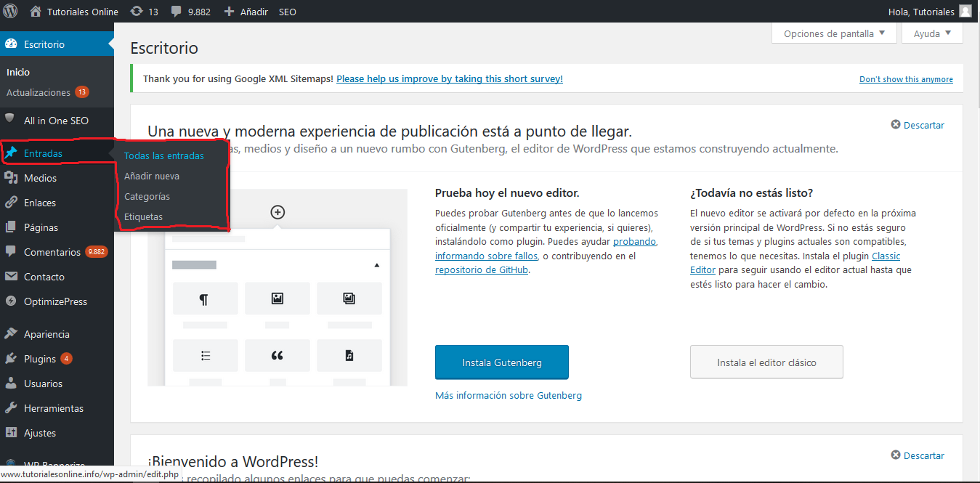980x483 pixels.
Task: Open the Tutoriales Online home icon
Action: (36, 12)
